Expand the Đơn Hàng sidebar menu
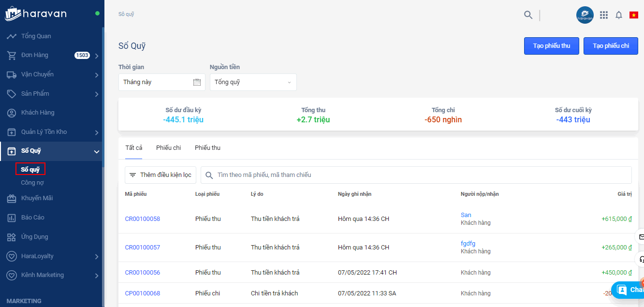Viewport: 644px width, 307px height. click(x=97, y=56)
